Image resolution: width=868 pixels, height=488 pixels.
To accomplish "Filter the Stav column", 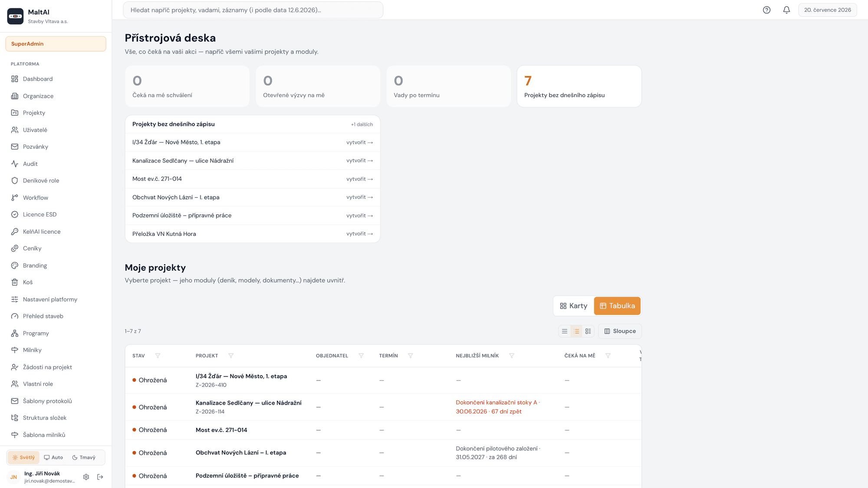I will tap(158, 356).
